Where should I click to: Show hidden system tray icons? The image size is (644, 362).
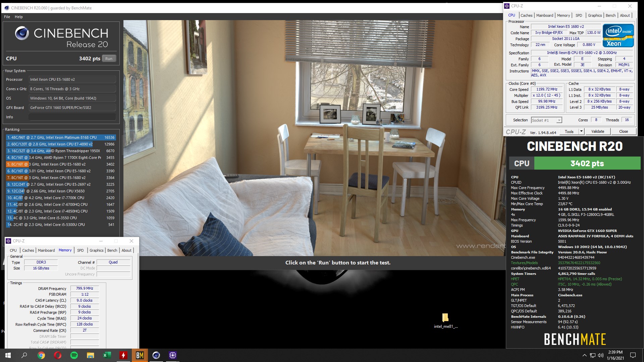584,355
